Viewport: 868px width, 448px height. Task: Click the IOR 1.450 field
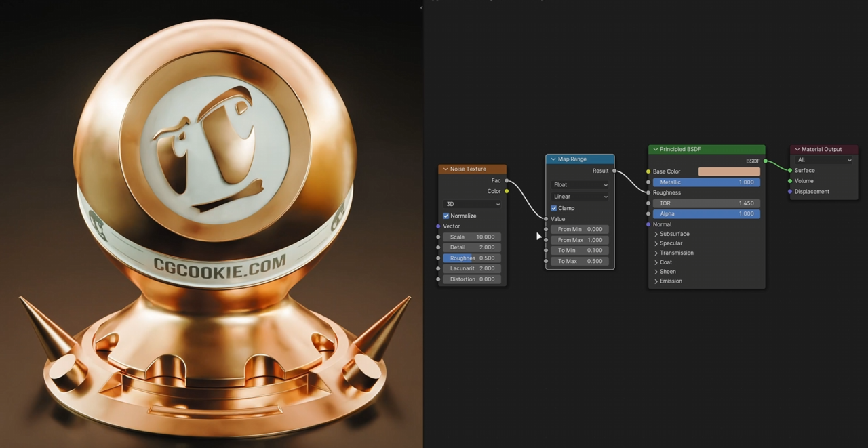pos(707,203)
